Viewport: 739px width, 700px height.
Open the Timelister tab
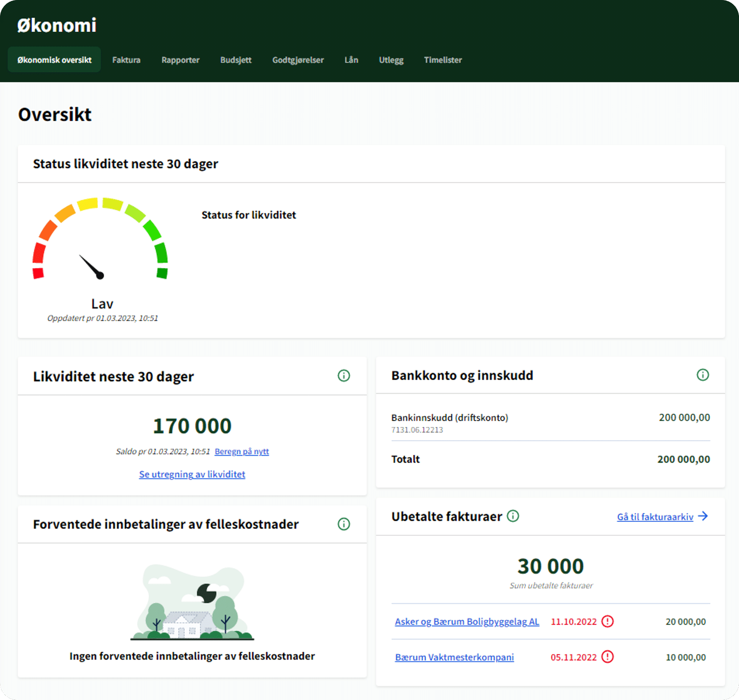click(x=443, y=60)
